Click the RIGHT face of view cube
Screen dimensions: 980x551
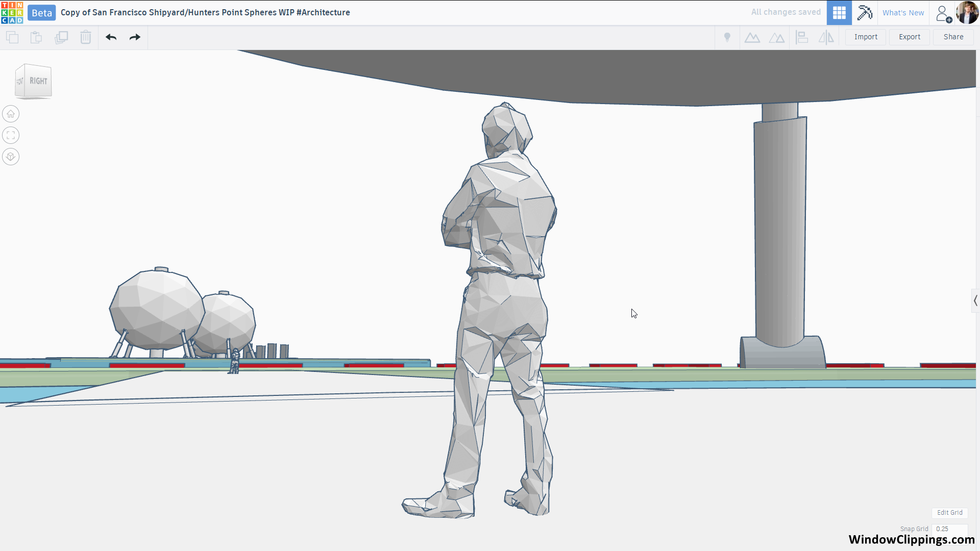coord(38,81)
